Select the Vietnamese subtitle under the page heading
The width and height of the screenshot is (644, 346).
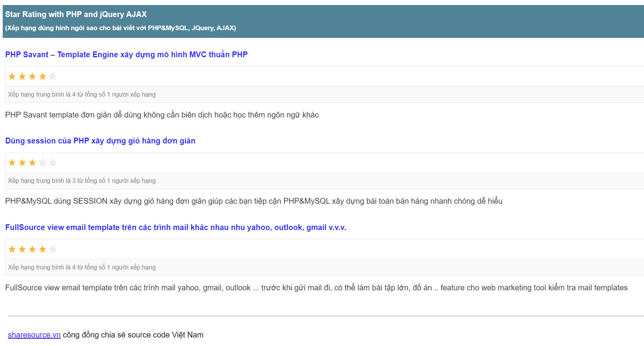(120, 28)
